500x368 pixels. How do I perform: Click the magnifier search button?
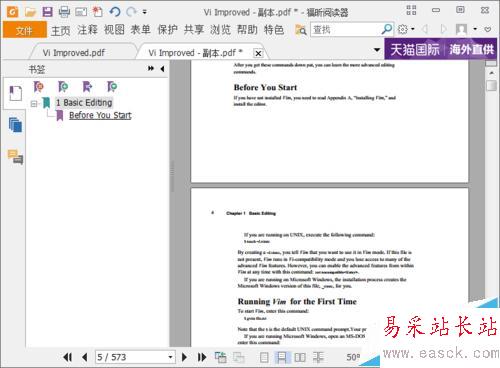pyautogui.click(x=387, y=29)
